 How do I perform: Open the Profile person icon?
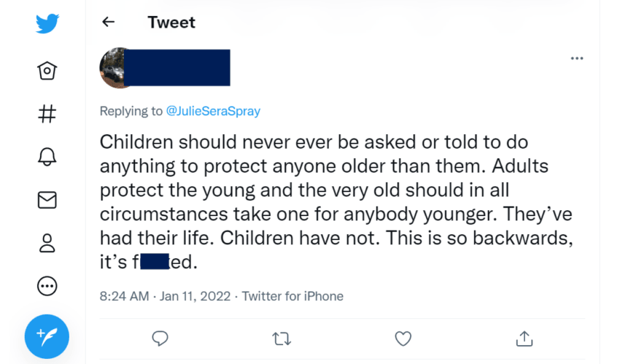click(47, 243)
